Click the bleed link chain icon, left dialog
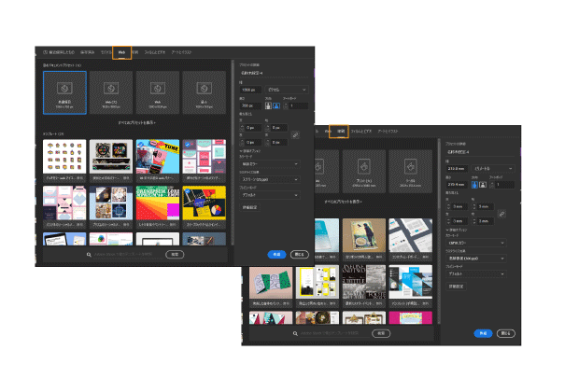The image size is (579, 392). [296, 134]
